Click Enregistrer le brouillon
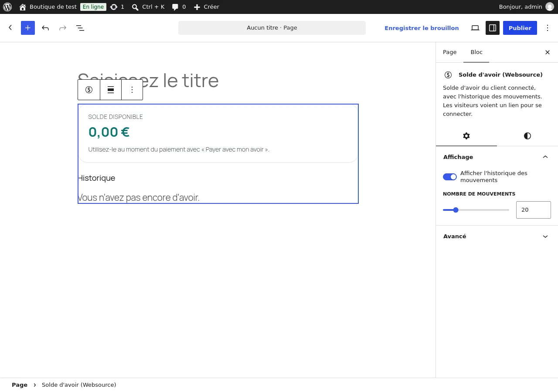The width and height of the screenshot is (558, 392). (422, 28)
